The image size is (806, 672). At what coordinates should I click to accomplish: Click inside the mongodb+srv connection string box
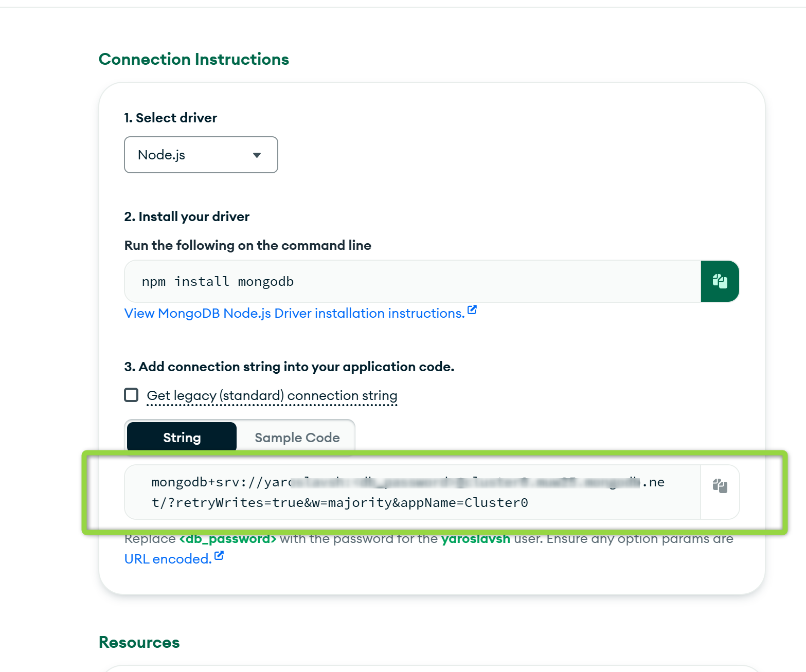(413, 492)
